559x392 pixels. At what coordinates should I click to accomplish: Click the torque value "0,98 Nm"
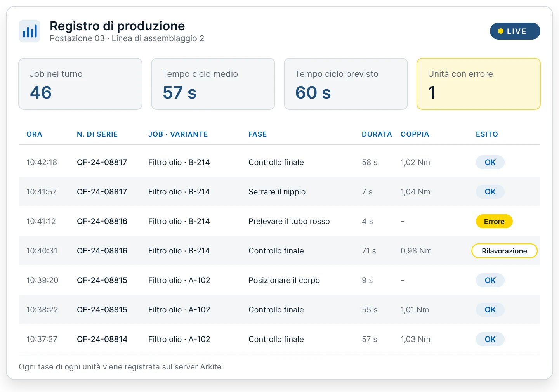pos(416,251)
